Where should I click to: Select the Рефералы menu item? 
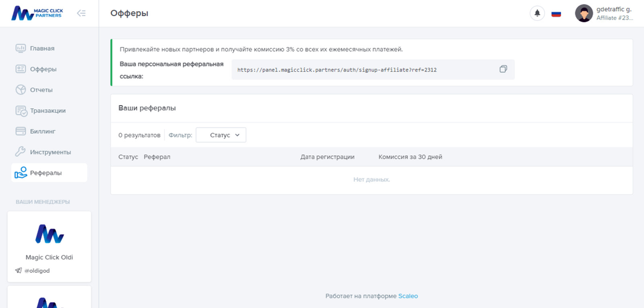click(46, 173)
